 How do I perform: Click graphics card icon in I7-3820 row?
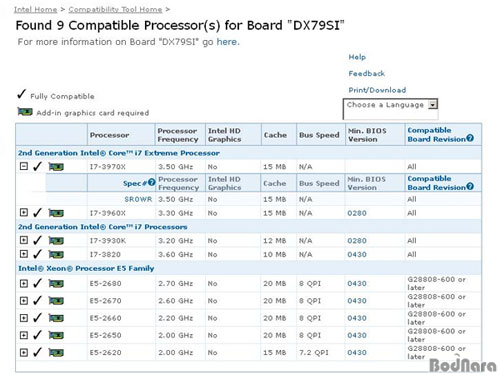[x=56, y=255]
